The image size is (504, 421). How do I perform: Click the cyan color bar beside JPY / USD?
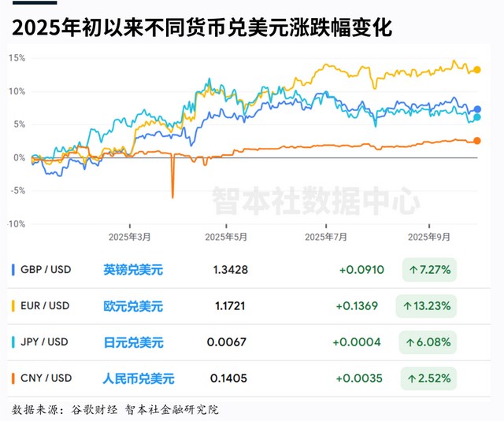[14, 342]
